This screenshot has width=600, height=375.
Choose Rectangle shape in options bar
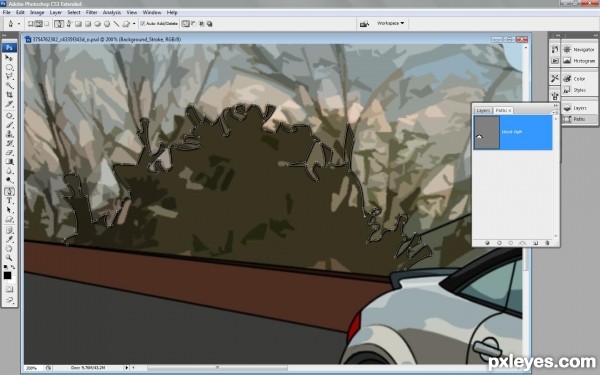[78, 24]
